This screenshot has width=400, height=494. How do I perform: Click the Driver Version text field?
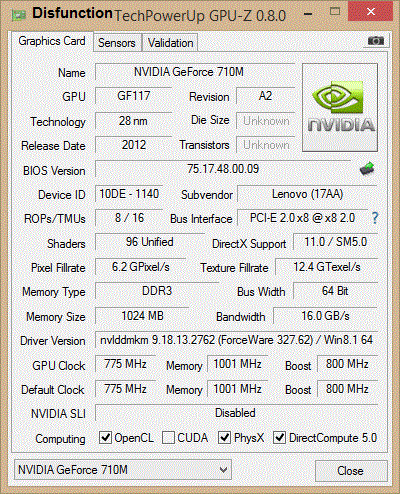click(x=236, y=340)
